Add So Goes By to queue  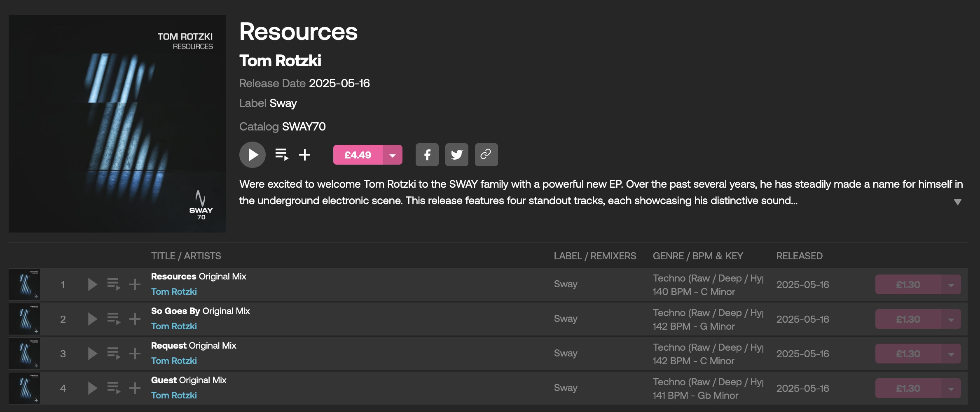[113, 319]
